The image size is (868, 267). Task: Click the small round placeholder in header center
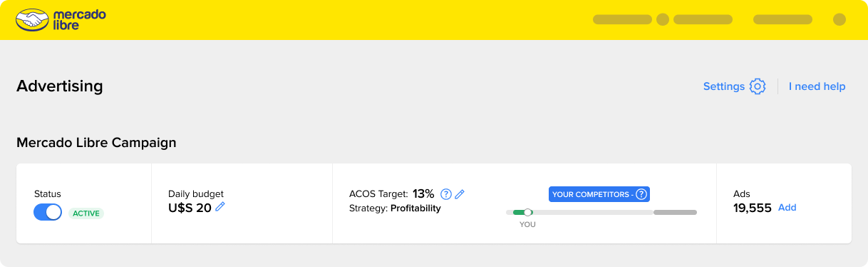tap(663, 20)
